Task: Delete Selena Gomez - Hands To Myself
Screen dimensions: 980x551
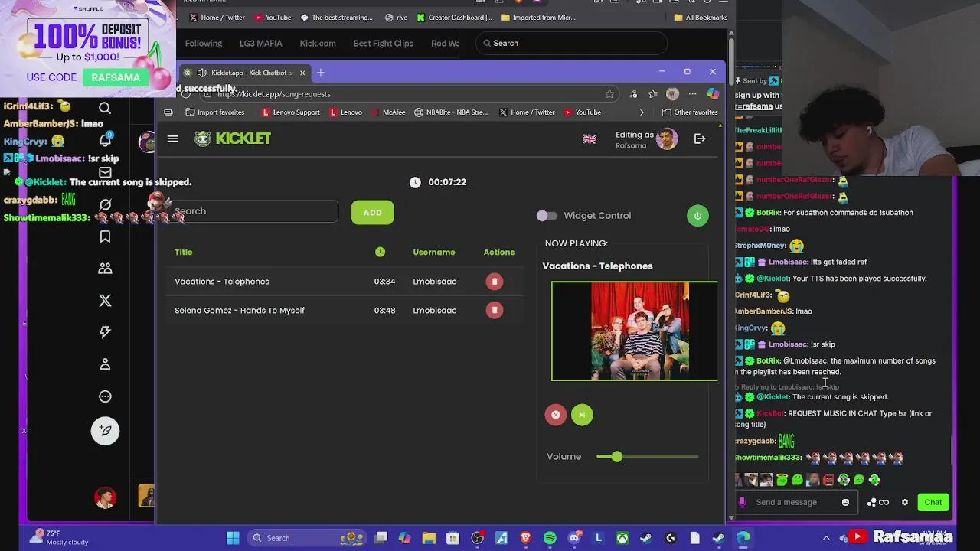Action: (x=495, y=310)
